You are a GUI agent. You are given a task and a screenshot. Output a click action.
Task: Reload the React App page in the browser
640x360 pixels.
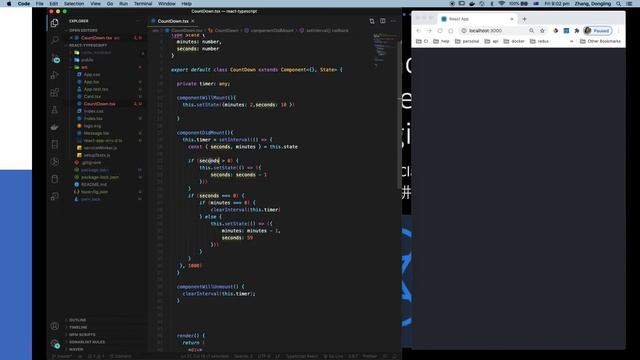coord(440,31)
